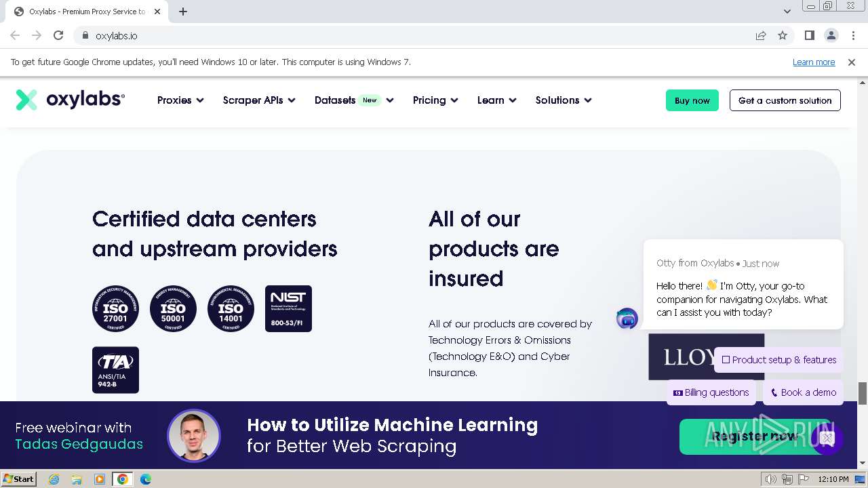The width and height of the screenshot is (868, 488).
Task: Open a new browser tab
Action: click(183, 12)
